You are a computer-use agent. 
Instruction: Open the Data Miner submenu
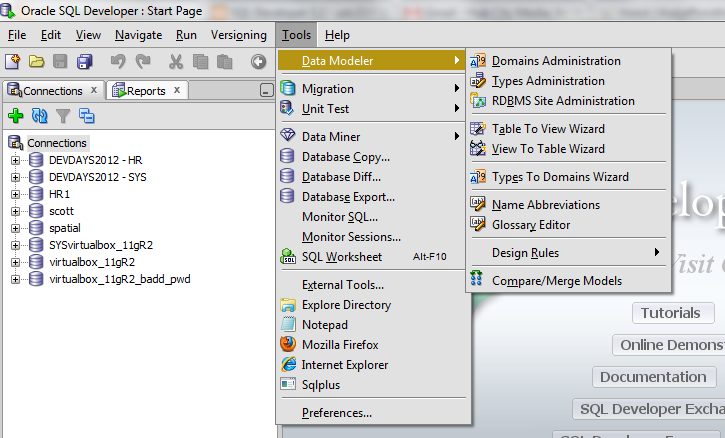coord(371,136)
